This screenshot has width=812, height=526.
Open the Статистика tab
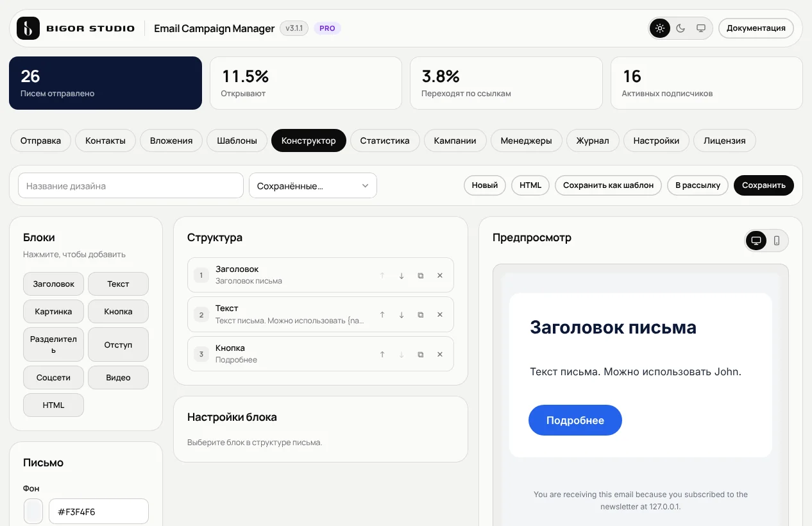pos(385,140)
